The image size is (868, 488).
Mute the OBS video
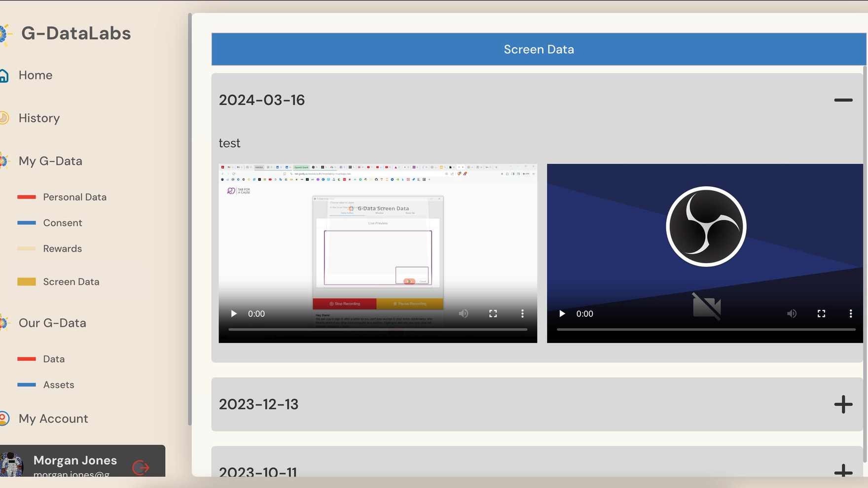tap(792, 314)
